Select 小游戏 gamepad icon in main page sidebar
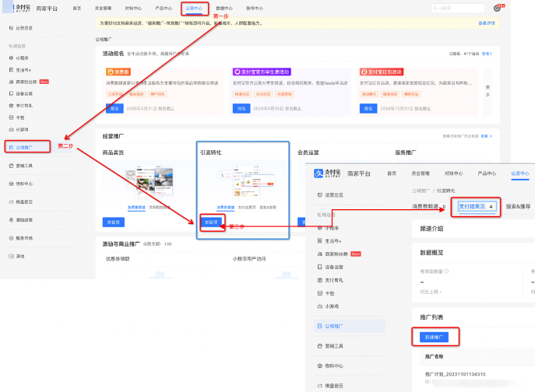The width and height of the screenshot is (535, 392). tap(11, 130)
